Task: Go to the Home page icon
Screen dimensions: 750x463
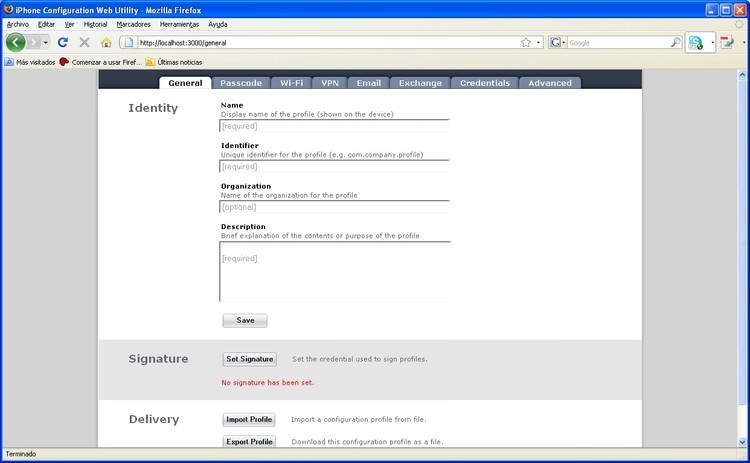Action: [106, 43]
